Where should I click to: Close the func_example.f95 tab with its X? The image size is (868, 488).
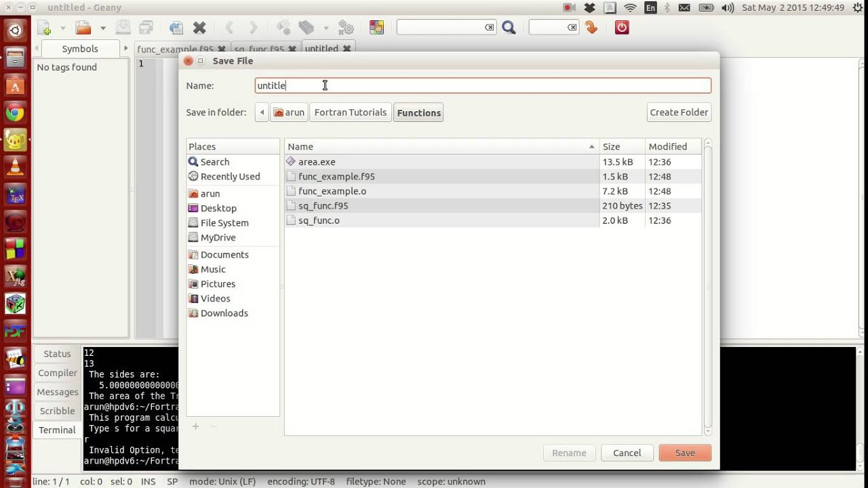click(221, 49)
